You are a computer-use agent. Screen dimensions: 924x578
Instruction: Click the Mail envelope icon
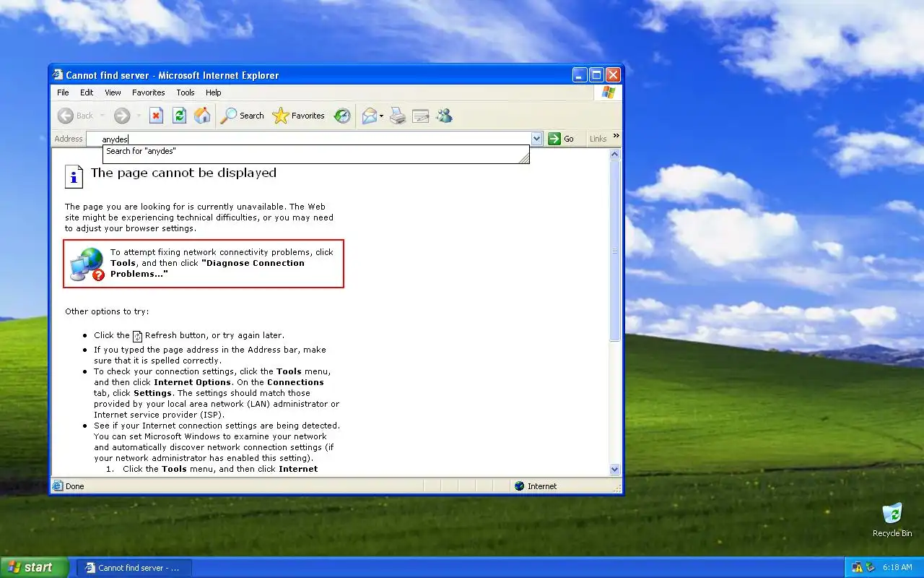point(370,116)
